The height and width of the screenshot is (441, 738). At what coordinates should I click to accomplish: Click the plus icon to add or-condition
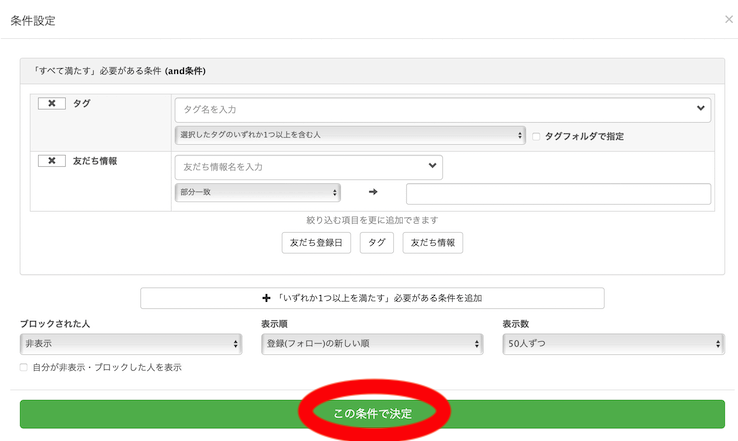pos(266,298)
